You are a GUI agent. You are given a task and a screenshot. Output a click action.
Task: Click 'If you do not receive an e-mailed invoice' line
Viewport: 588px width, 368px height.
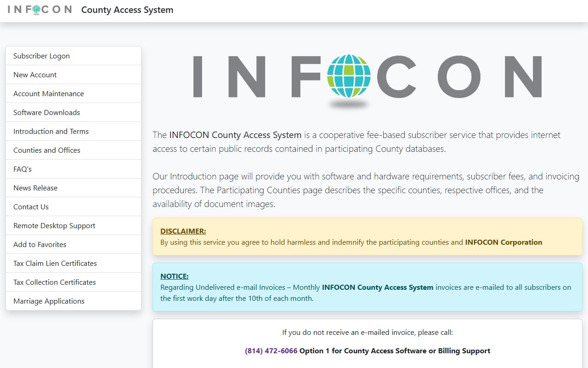(367, 332)
